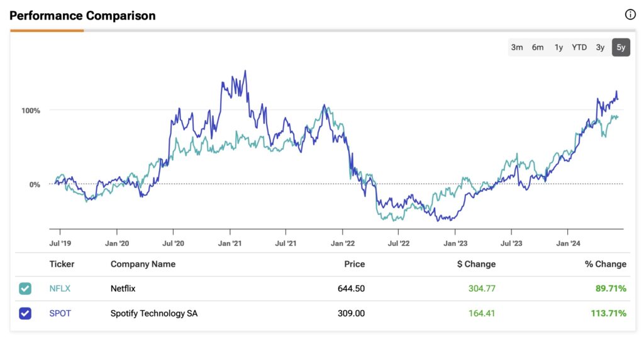This screenshot has width=644, height=339.
Task: Switch to the 6m time range
Action: coord(538,47)
